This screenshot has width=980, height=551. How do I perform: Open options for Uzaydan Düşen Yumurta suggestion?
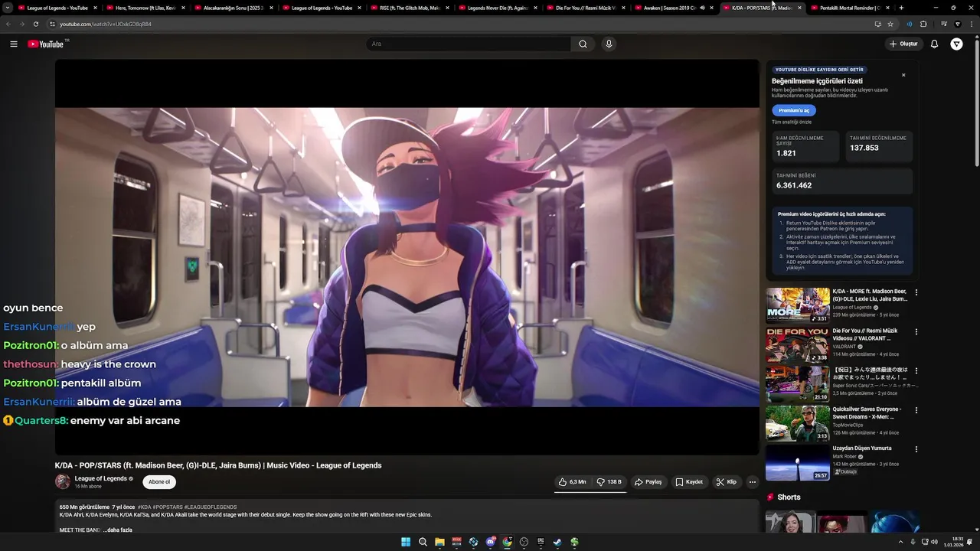916,449
